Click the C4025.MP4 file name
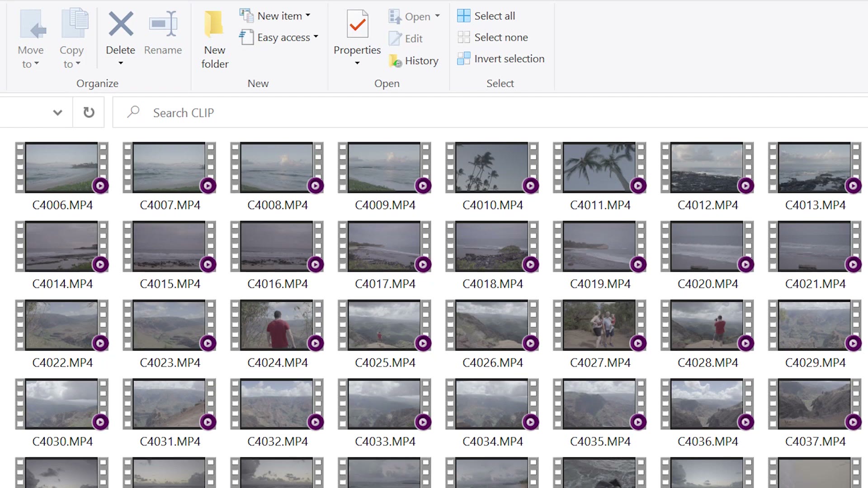This screenshot has width=868, height=488. coord(385,362)
